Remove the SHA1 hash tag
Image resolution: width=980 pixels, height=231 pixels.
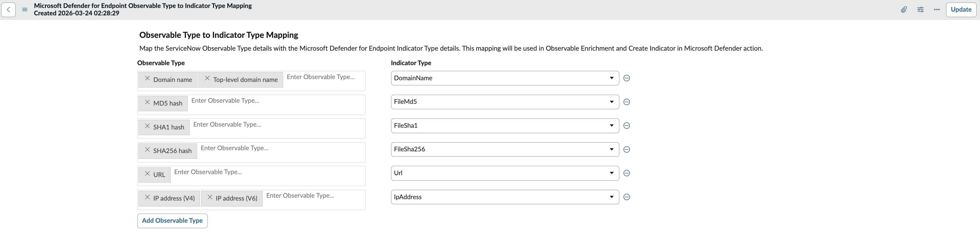pos(148,126)
